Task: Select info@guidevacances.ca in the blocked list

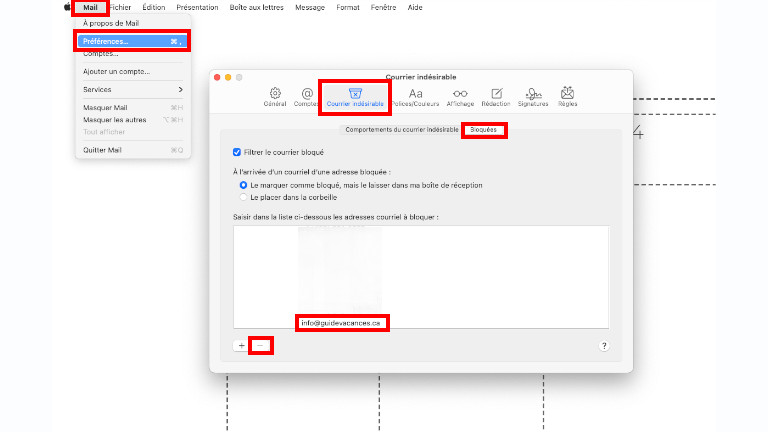Action: pos(340,323)
